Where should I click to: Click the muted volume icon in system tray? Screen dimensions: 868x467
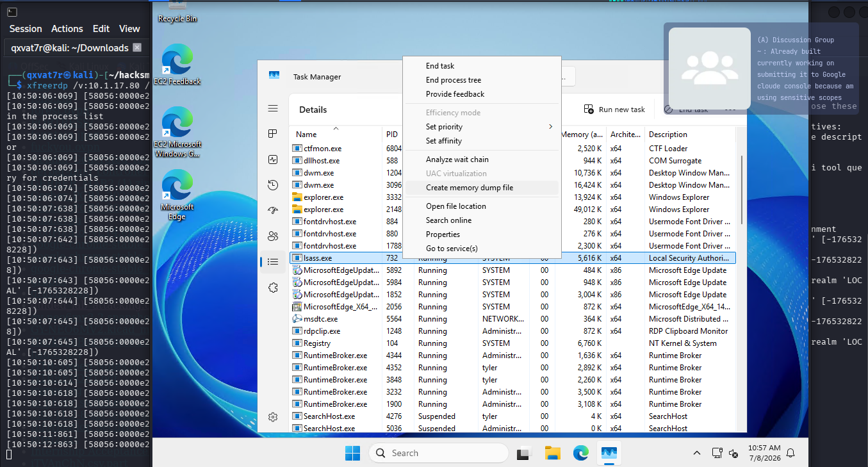[x=734, y=453]
